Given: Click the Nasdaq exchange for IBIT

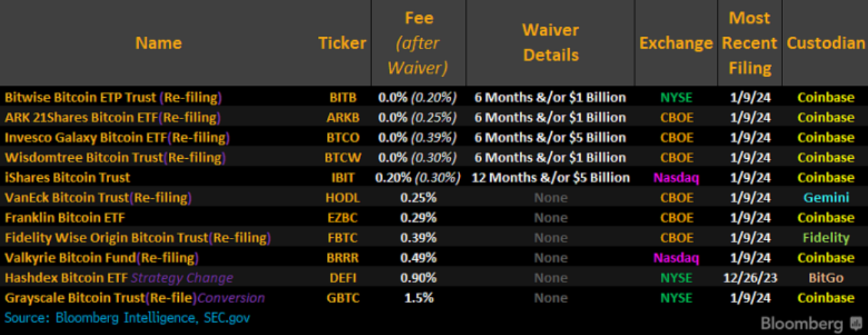Looking at the screenshot, I should tap(676, 178).
